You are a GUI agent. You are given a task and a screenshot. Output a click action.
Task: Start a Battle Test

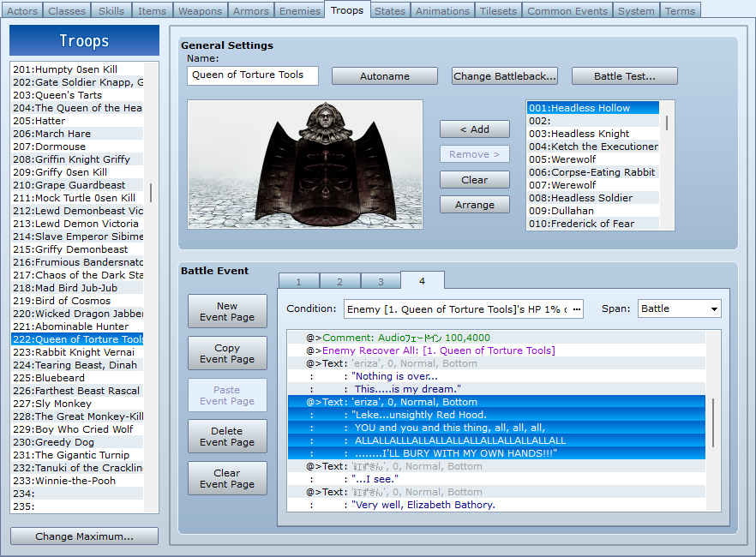point(624,76)
